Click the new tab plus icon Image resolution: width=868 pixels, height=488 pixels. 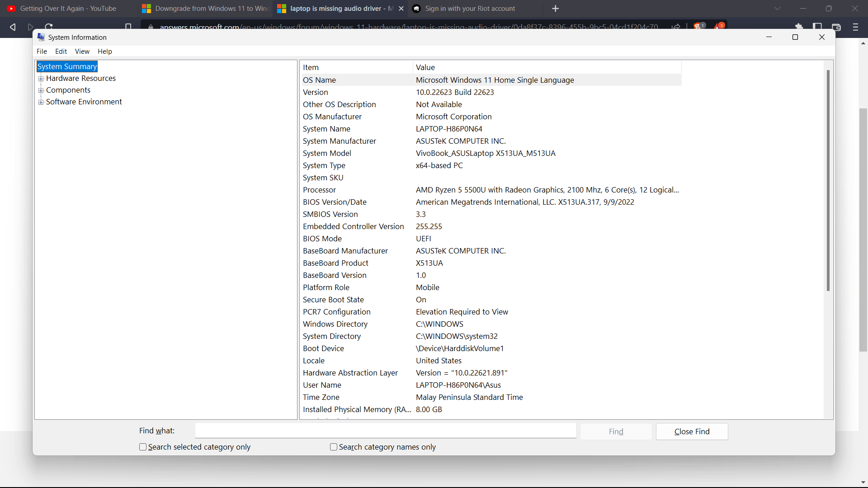556,9
